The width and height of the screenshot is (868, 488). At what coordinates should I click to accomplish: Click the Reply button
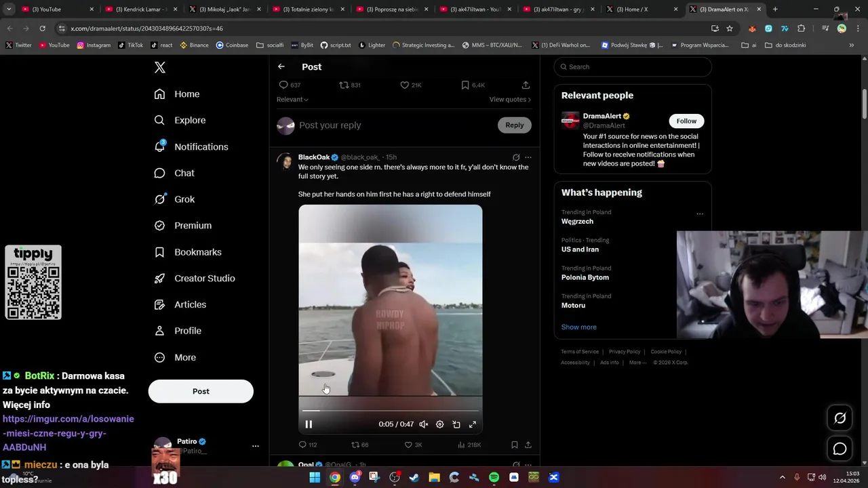click(515, 125)
